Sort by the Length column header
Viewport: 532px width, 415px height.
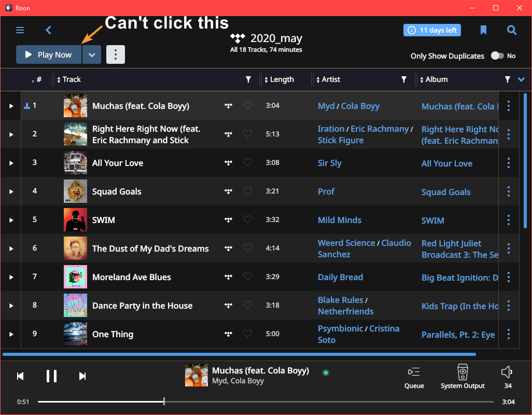point(279,79)
